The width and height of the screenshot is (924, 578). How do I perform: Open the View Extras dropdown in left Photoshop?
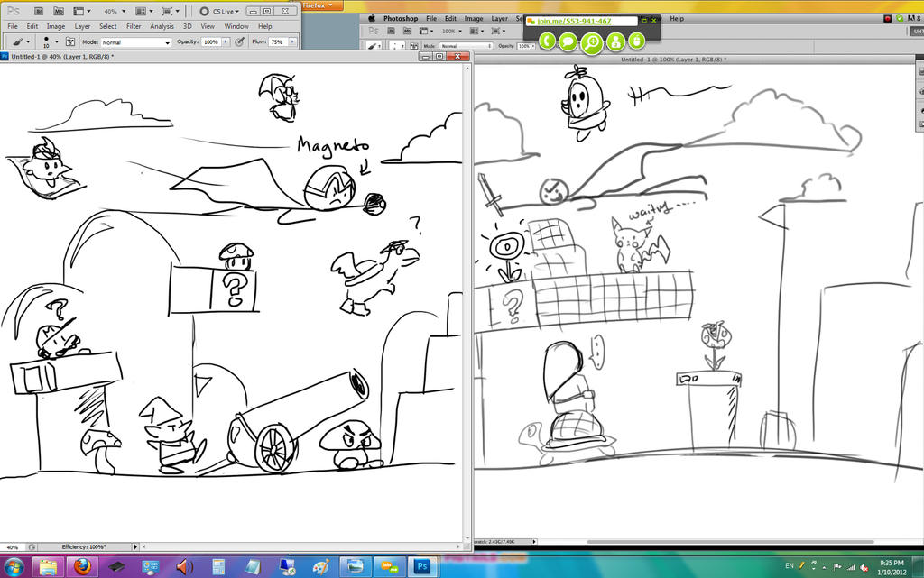click(x=81, y=11)
